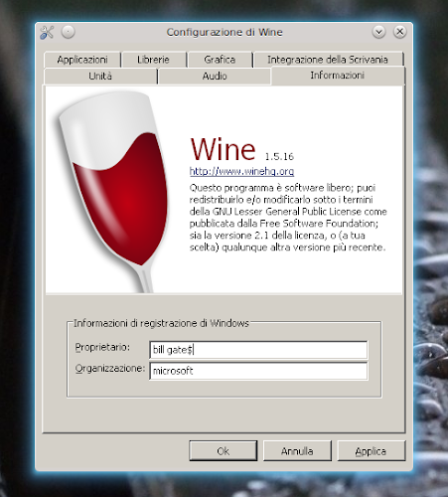Click the Proprietario text field
Viewport: 448px width, 497px height.
coord(258,350)
